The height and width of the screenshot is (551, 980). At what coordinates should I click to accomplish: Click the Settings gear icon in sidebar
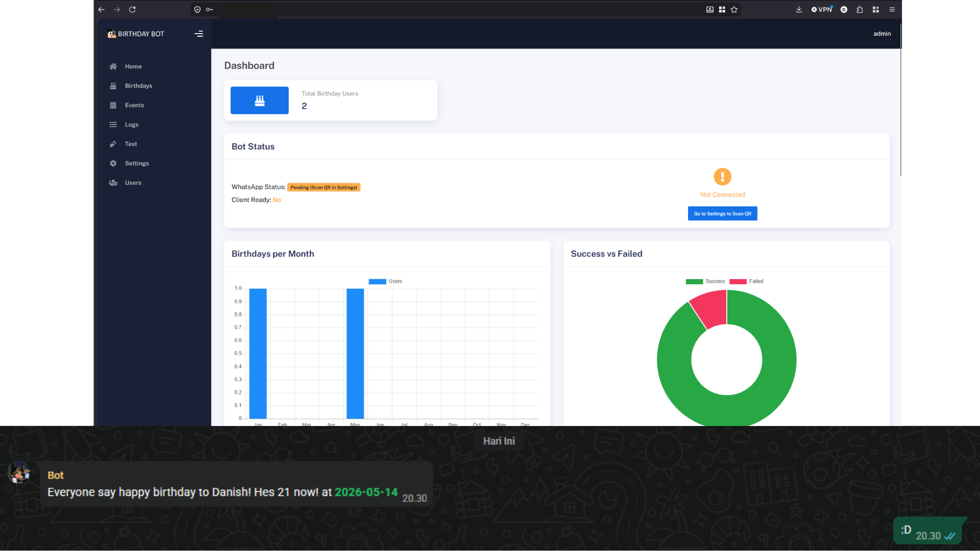coord(113,163)
